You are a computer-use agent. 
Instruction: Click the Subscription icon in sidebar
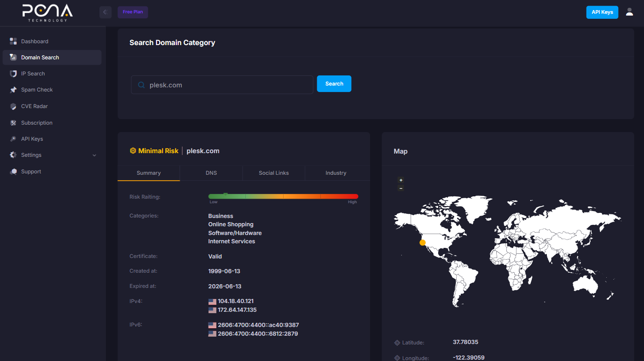pos(13,123)
